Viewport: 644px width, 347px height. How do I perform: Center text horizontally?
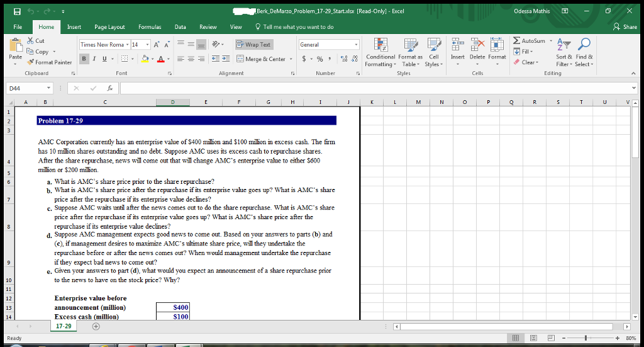(191, 59)
